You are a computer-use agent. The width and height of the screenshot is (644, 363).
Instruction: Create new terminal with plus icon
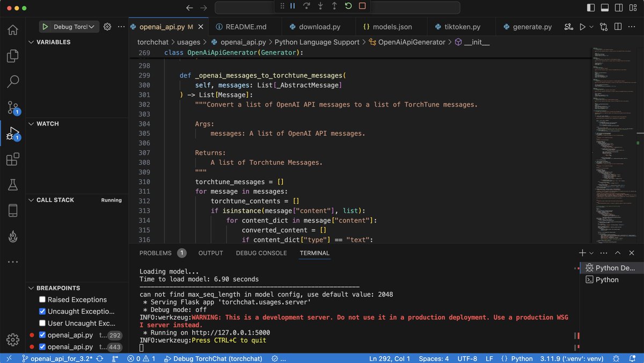[x=582, y=253]
